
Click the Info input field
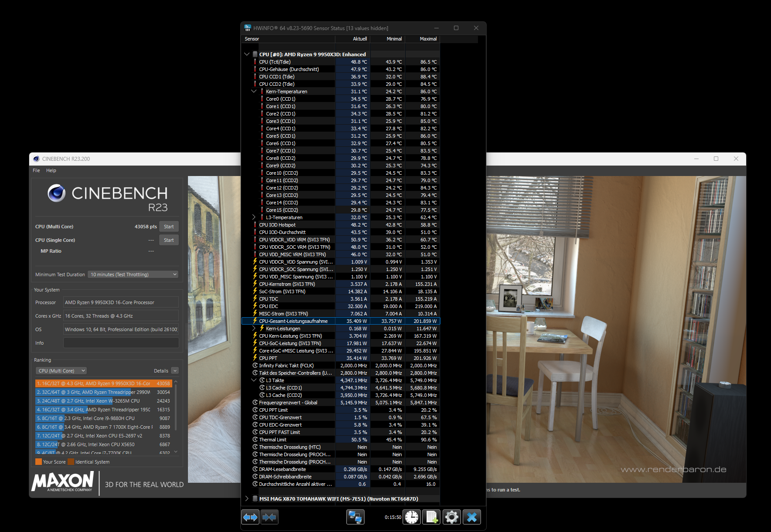click(121, 343)
